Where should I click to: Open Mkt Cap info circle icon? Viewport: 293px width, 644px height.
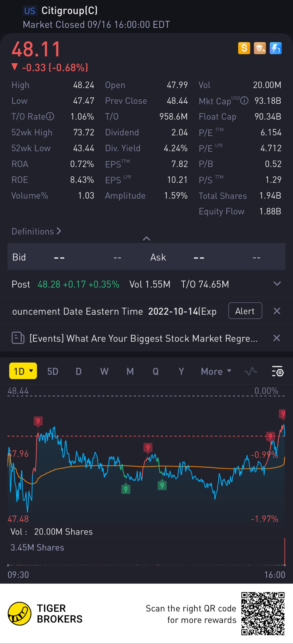tap(244, 101)
